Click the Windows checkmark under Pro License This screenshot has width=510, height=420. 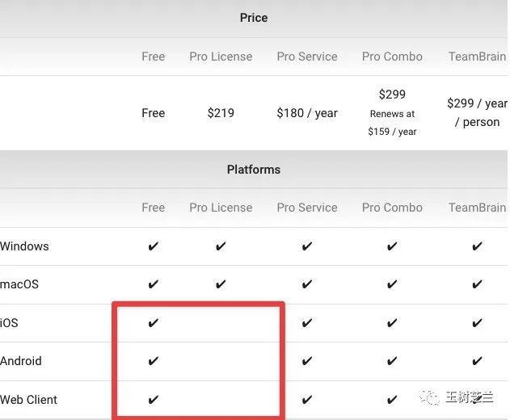pos(221,246)
